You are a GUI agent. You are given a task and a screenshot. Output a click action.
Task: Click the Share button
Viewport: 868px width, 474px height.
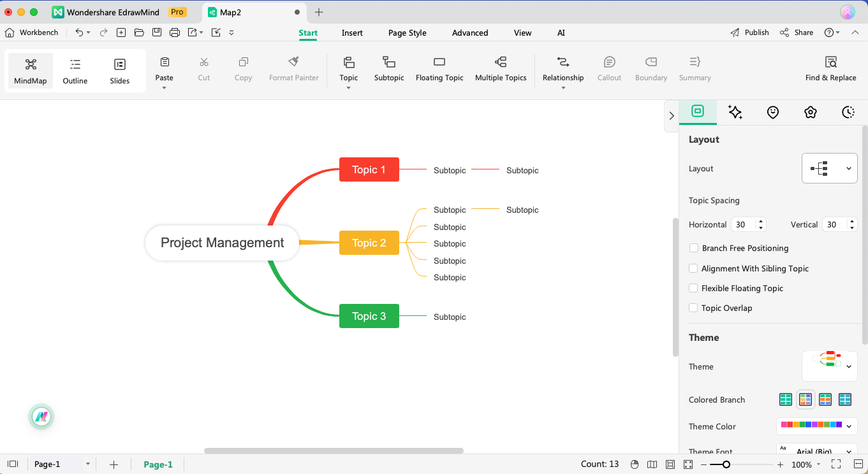click(797, 32)
